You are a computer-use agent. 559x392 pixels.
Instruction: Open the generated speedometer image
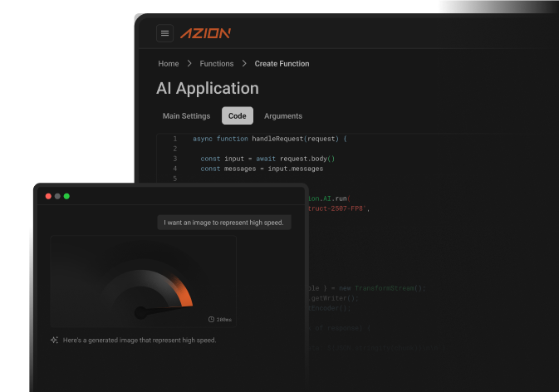click(x=144, y=282)
